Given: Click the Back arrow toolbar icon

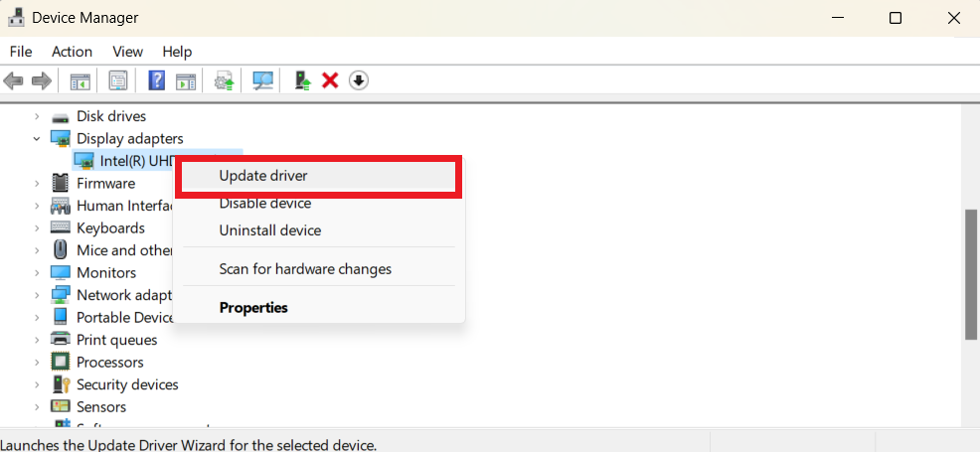Looking at the screenshot, I should pyautogui.click(x=14, y=80).
